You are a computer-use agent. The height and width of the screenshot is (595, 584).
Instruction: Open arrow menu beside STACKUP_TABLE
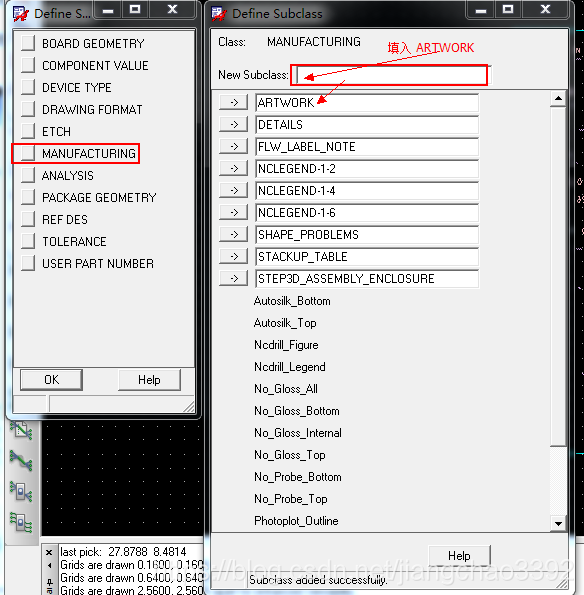point(234,257)
